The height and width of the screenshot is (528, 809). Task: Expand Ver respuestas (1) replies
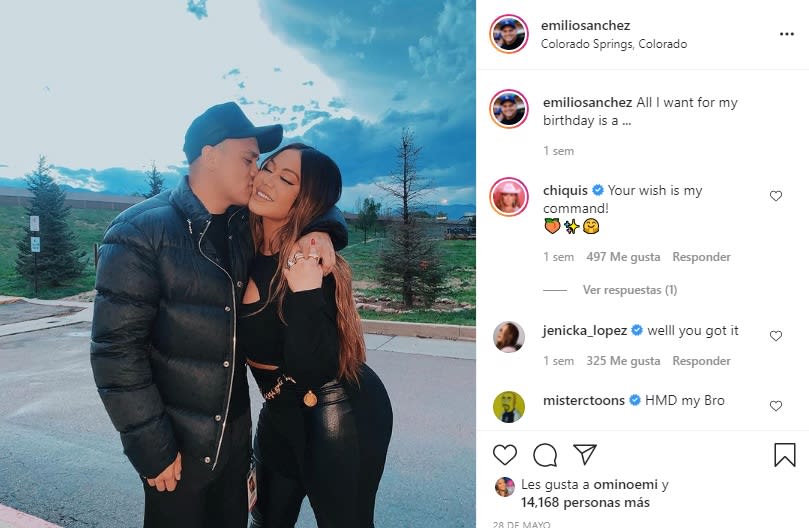629,290
